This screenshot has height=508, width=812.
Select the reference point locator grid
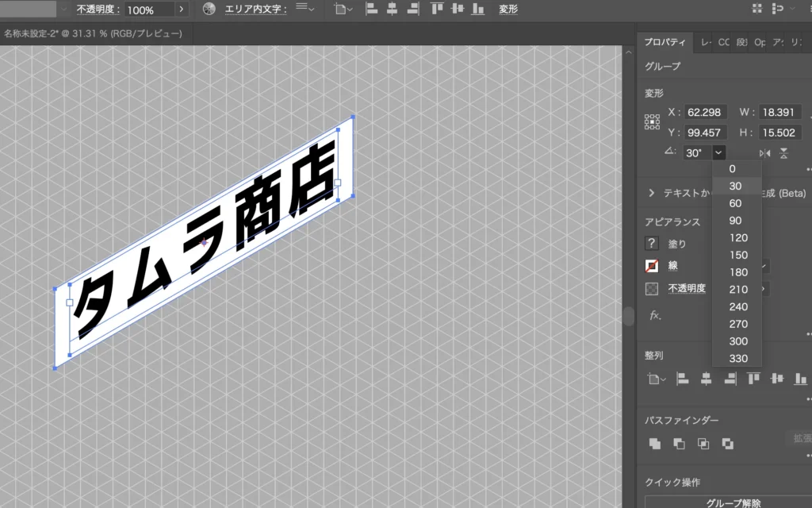[x=652, y=122]
